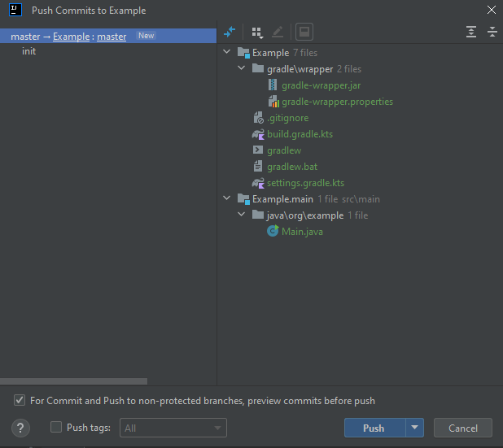Click the Edit Source pencil icon
503x448 pixels.
[278, 32]
